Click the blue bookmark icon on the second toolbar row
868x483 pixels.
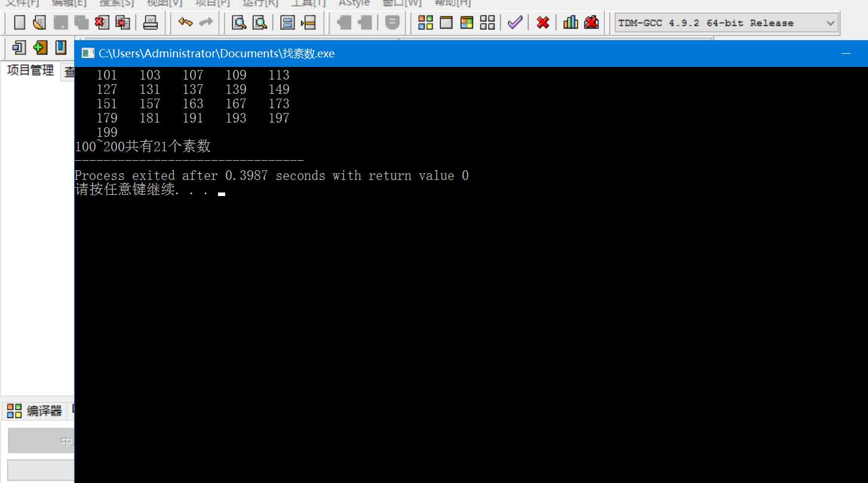60,47
